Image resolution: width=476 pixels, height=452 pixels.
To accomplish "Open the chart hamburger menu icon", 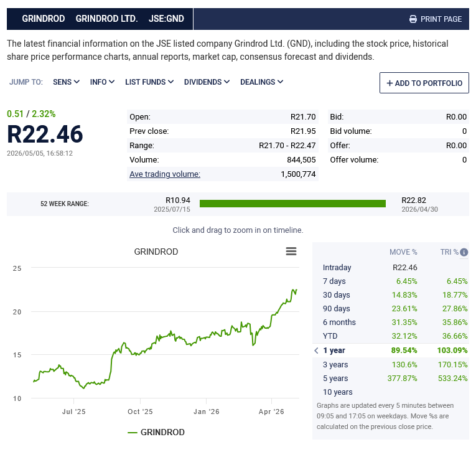I will point(291,251).
